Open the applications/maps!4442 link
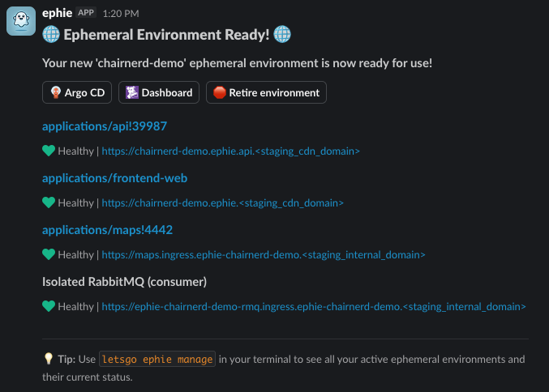The height and width of the screenshot is (392, 549). (x=108, y=230)
